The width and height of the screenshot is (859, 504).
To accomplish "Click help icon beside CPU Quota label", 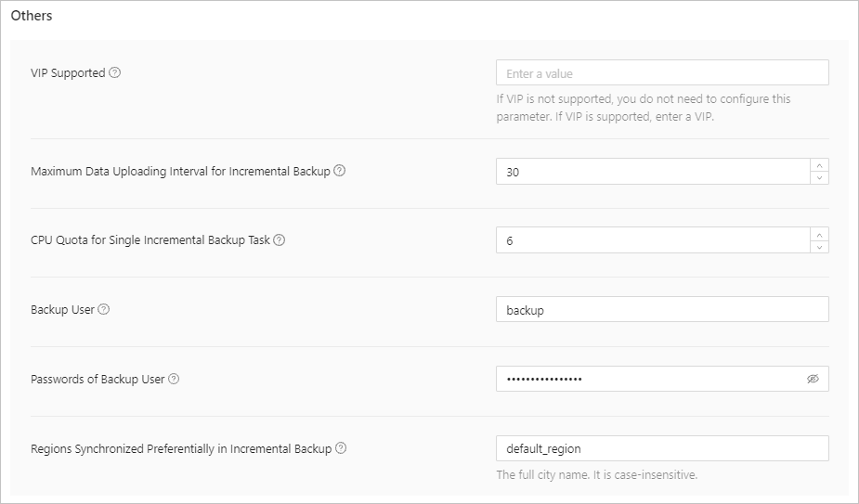I will (280, 239).
